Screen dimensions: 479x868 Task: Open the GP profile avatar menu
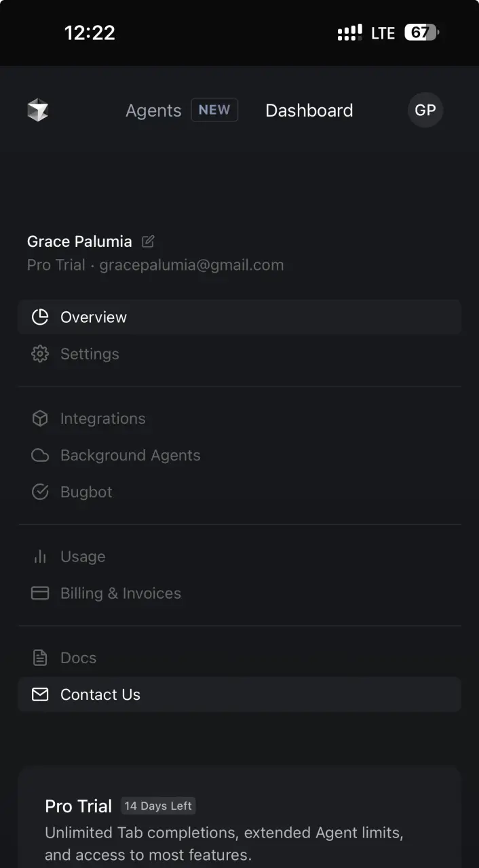pos(425,110)
